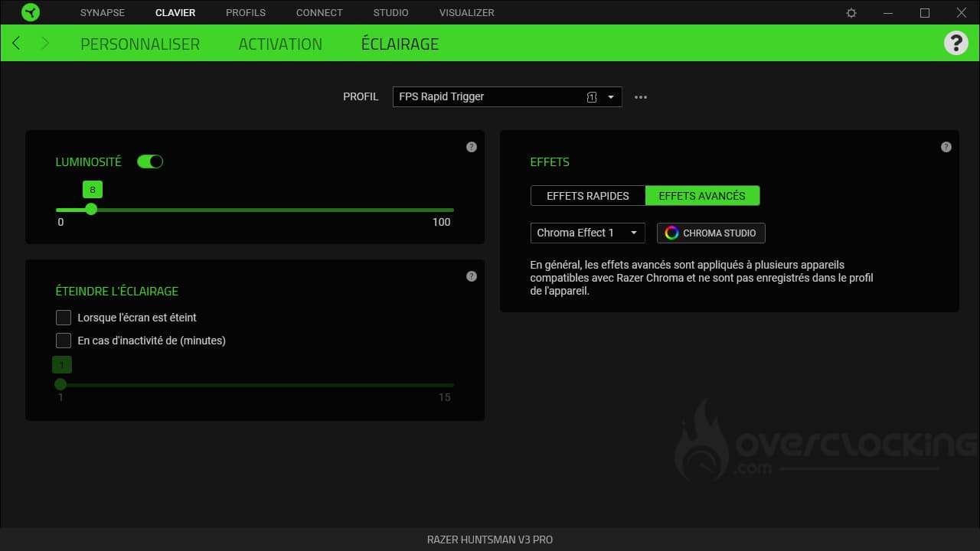
Task: Select EFFETS AVANCÉS
Action: pos(702,196)
